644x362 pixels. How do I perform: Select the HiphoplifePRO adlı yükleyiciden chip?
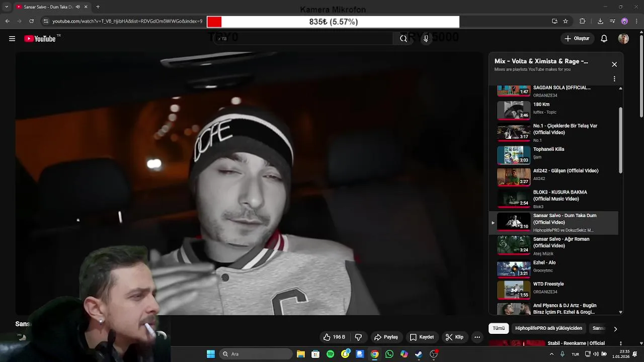[x=548, y=328]
